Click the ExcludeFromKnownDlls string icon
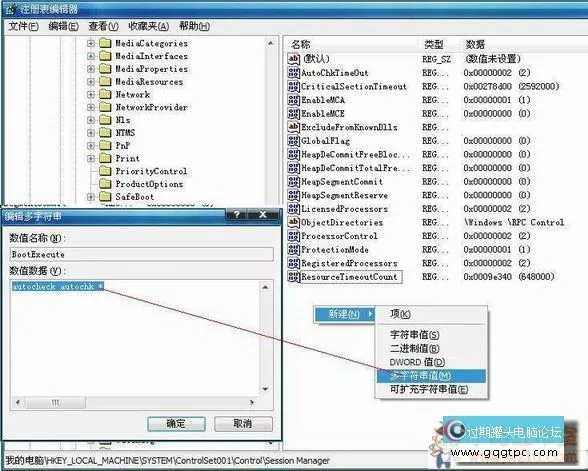The height and width of the screenshot is (471, 588). point(294,127)
